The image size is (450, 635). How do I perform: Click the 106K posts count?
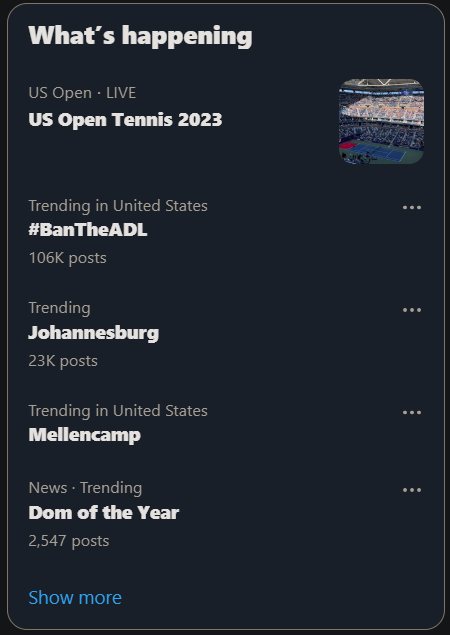(x=68, y=258)
